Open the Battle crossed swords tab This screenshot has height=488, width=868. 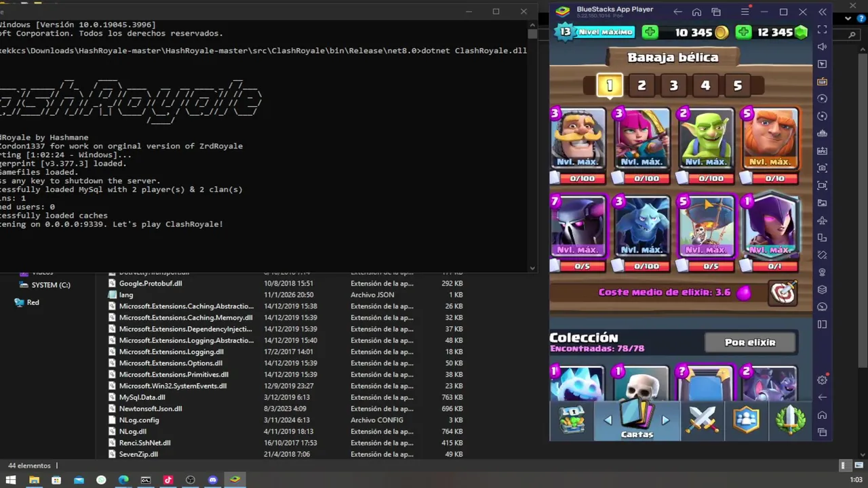point(703,420)
